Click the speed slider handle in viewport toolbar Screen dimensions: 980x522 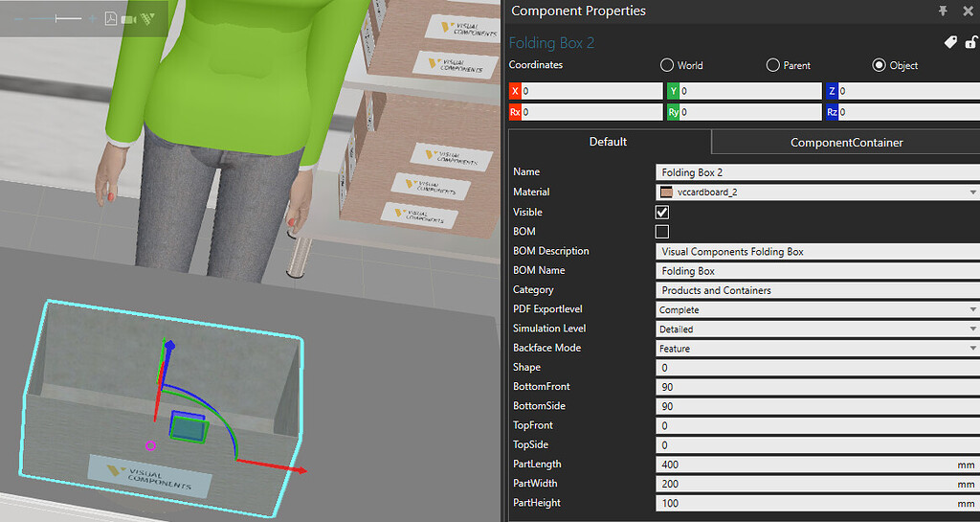[56, 19]
